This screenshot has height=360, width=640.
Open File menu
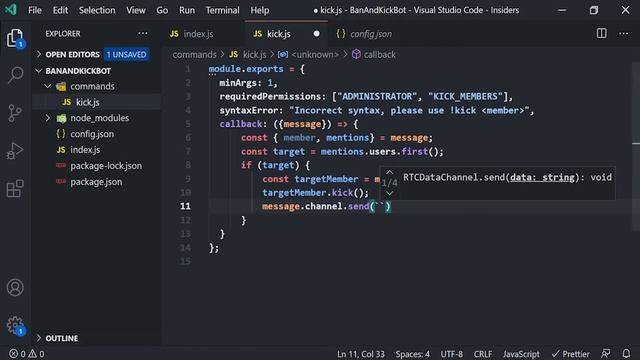pos(35,10)
